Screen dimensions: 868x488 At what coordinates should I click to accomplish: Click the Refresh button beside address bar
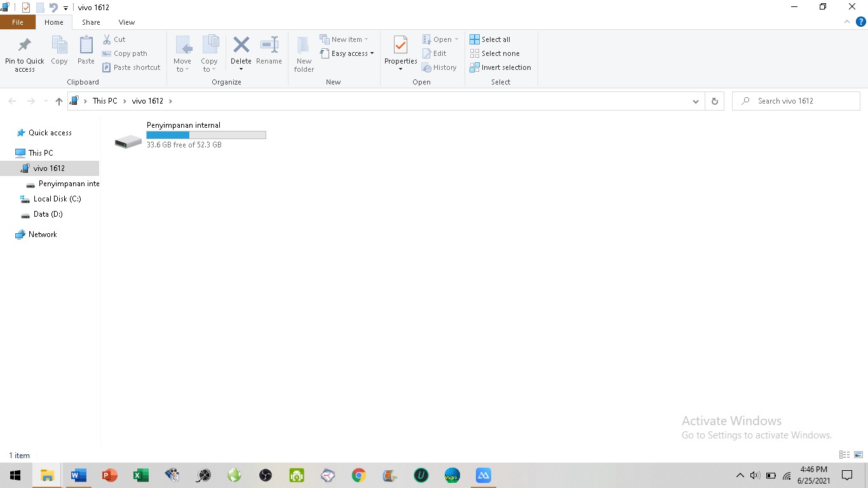(x=715, y=101)
